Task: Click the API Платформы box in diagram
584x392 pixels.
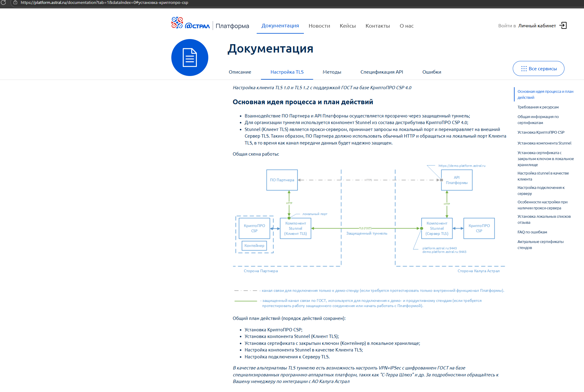Action: [457, 180]
